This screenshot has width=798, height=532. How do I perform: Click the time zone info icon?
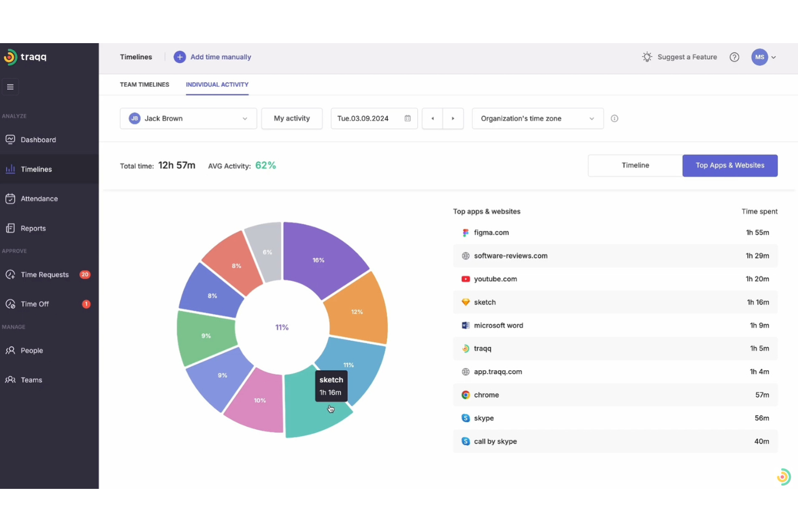pyautogui.click(x=614, y=119)
